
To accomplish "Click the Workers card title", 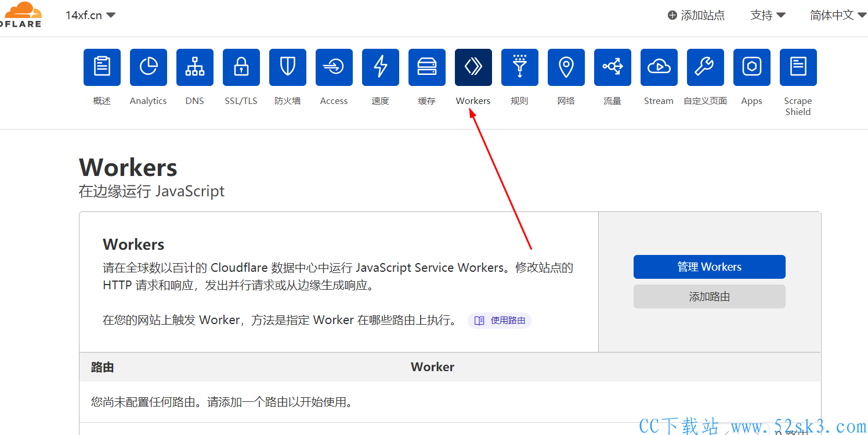I will point(133,245).
